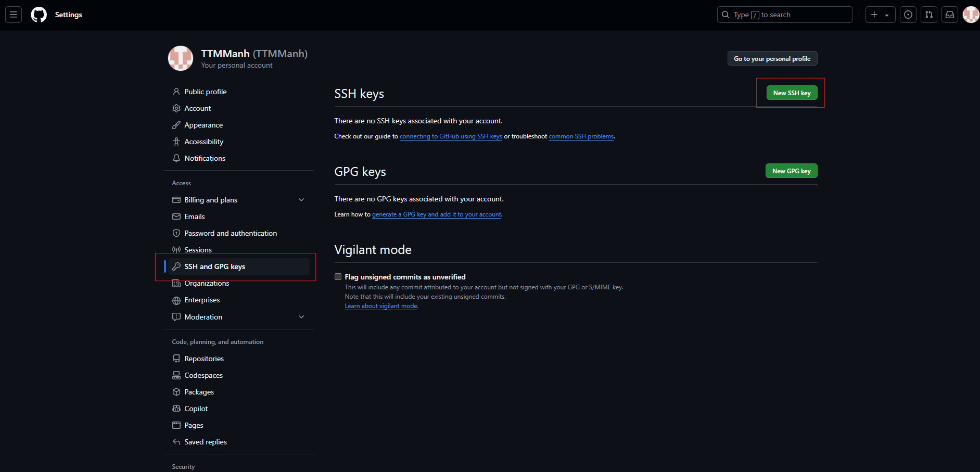The image size is (980, 472).
Task: Click the search input field
Action: tap(784, 15)
